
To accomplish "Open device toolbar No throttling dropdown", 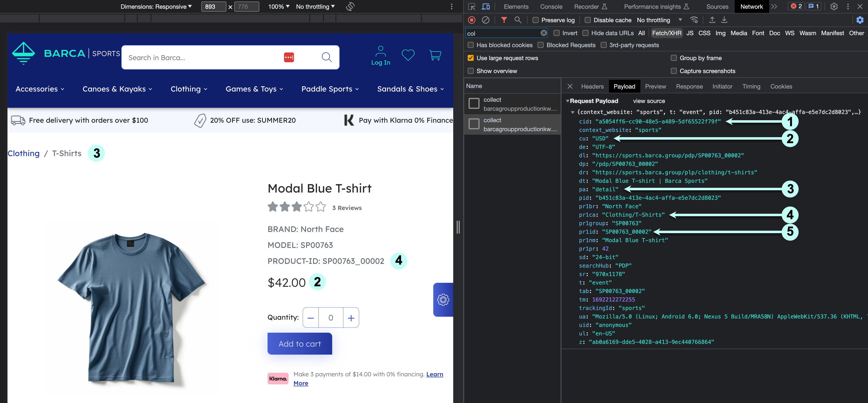I will (x=315, y=6).
